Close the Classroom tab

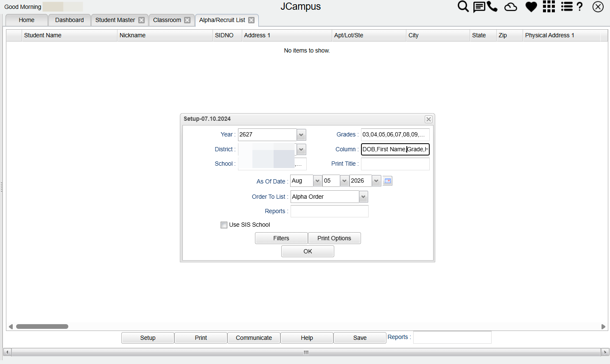187,20
